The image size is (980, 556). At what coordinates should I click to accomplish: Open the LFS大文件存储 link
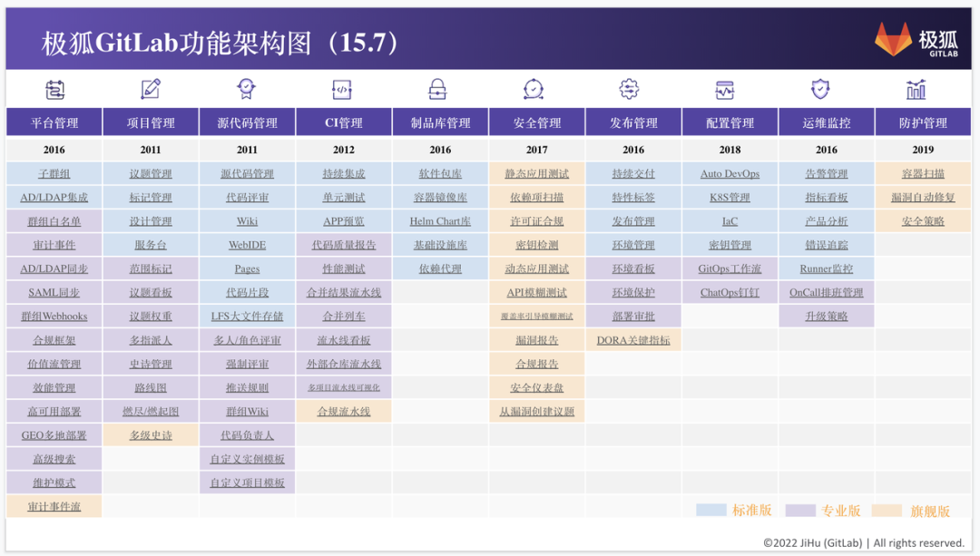click(248, 317)
